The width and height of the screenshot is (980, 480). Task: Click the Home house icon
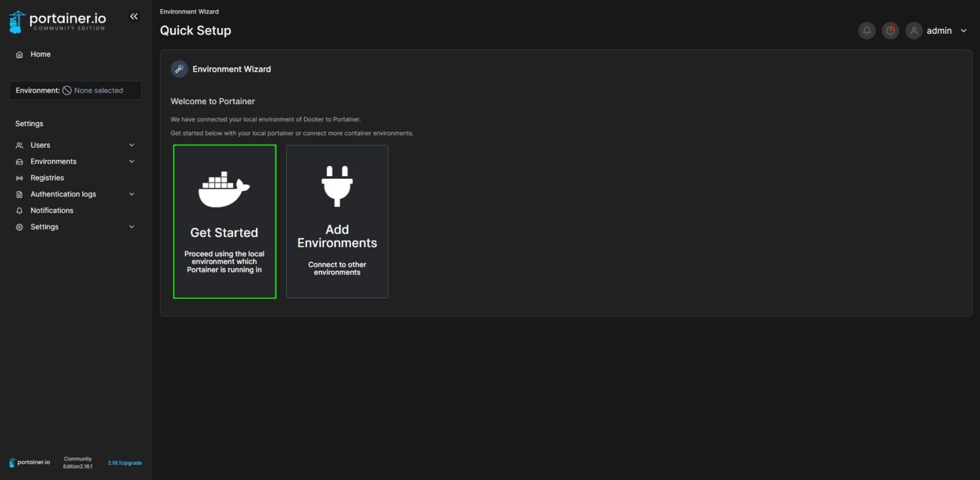(19, 54)
